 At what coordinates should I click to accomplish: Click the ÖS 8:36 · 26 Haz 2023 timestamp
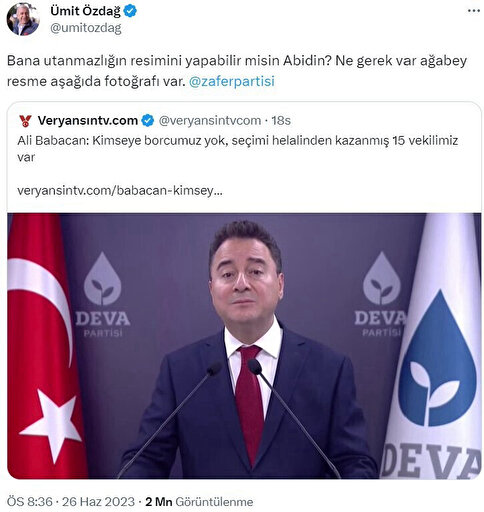pyautogui.click(x=71, y=502)
